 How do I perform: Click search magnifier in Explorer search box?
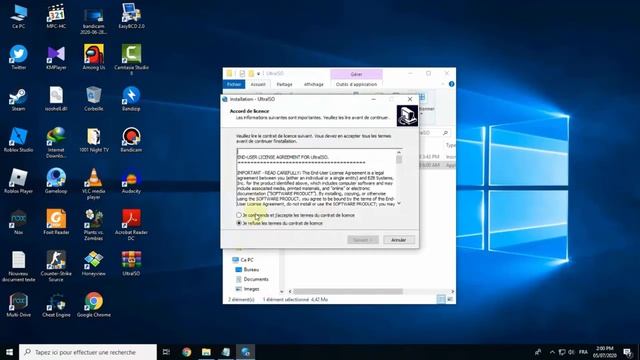coord(445,133)
